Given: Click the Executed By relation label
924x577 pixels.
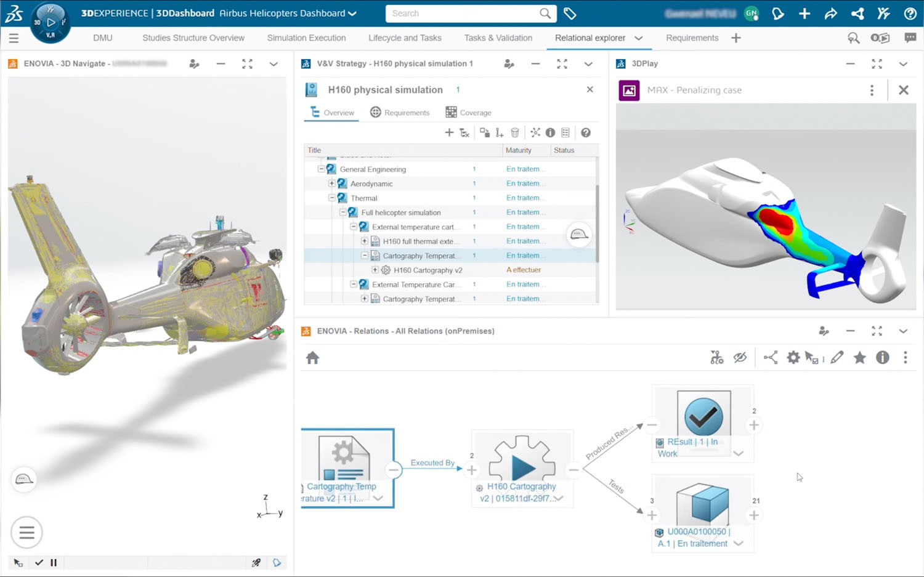Looking at the screenshot, I should (432, 463).
